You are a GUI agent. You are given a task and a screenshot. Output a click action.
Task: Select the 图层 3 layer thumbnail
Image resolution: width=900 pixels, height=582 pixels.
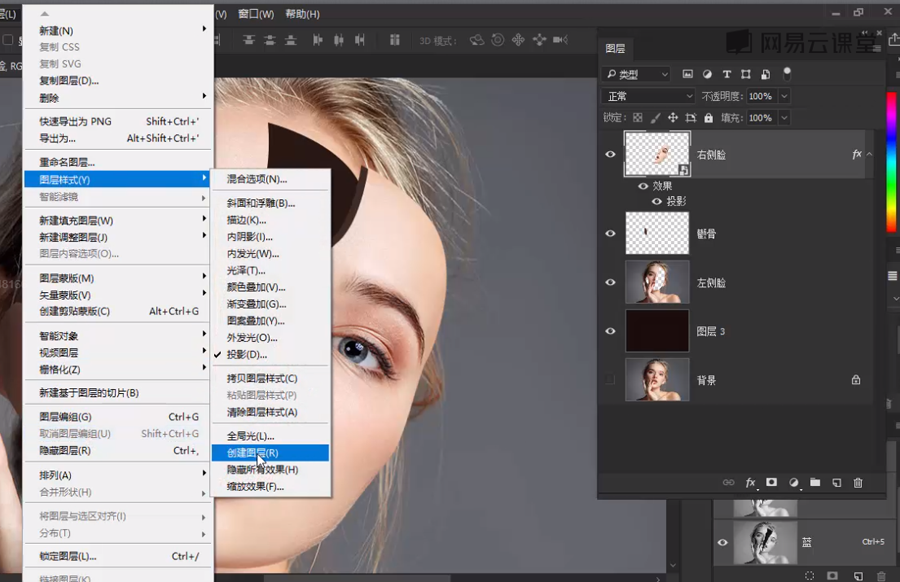point(657,331)
